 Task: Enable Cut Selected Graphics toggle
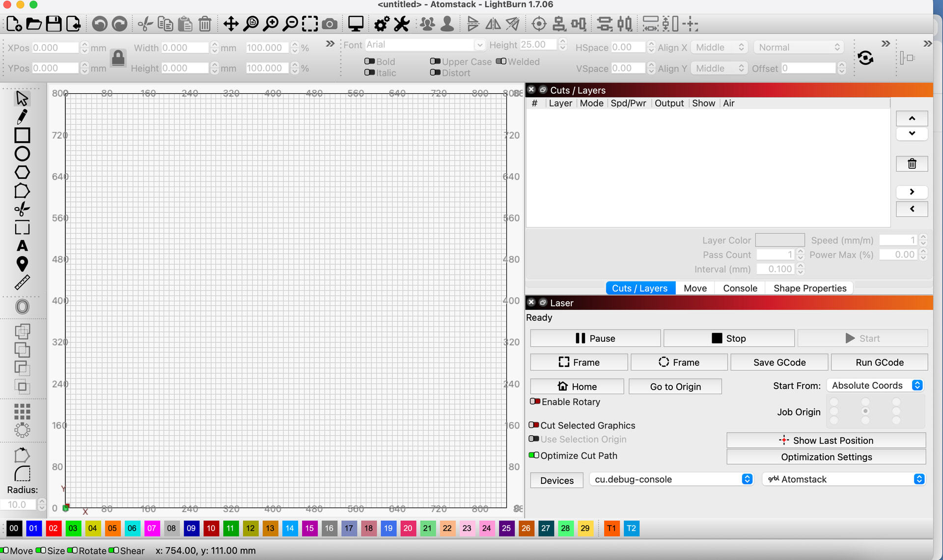pos(534,425)
